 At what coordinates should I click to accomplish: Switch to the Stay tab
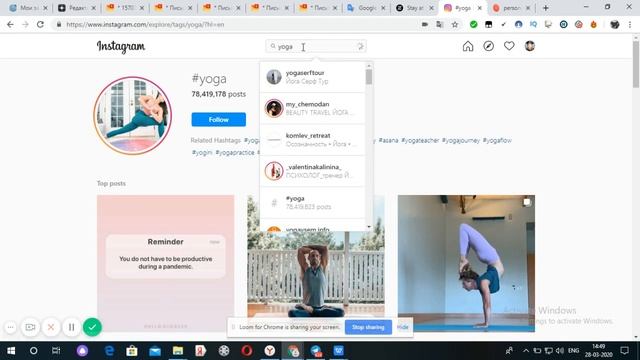tap(414, 8)
